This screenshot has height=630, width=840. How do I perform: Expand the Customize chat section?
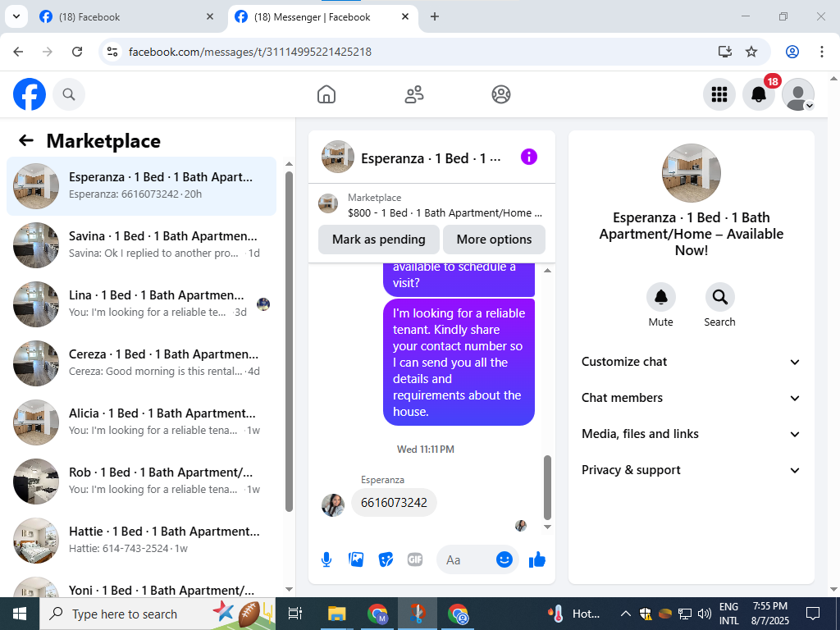point(691,362)
